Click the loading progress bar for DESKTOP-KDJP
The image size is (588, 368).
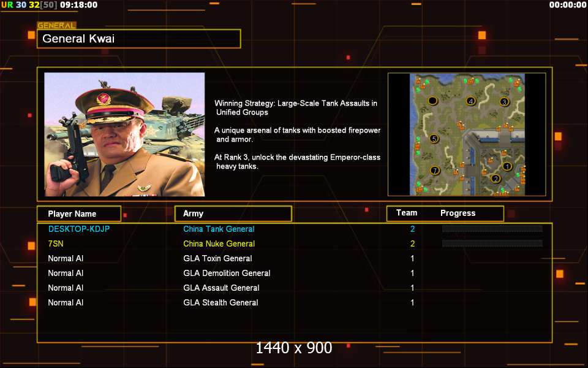[492, 229]
